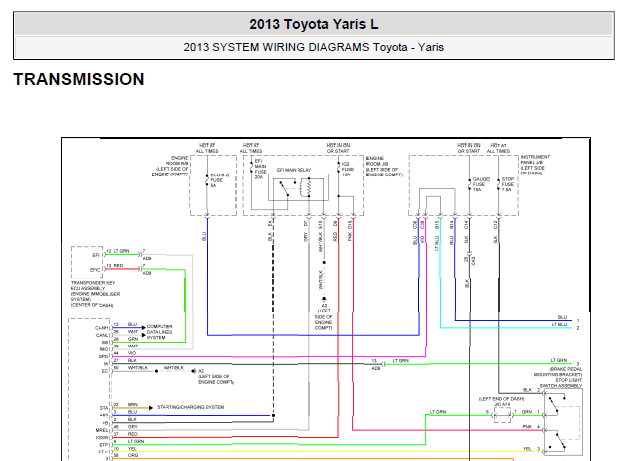Click the "25 CA3" inline connector label

coord(470,260)
